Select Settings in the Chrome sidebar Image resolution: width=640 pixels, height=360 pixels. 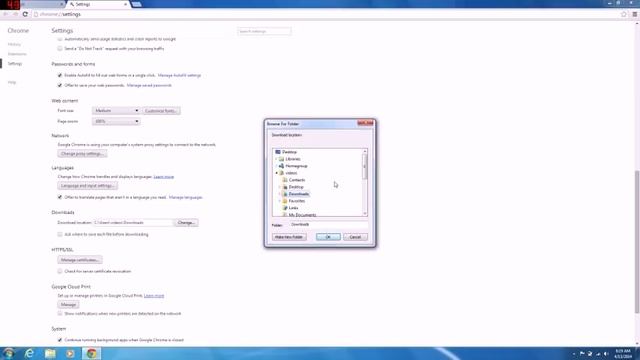(x=15, y=64)
